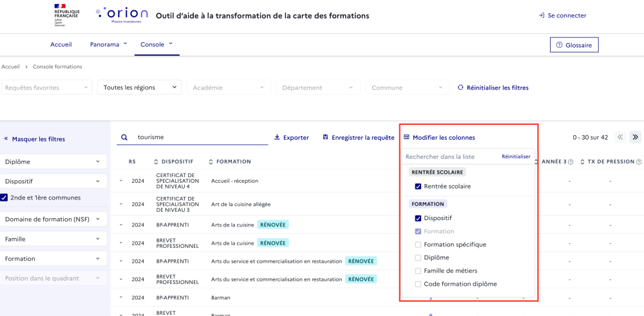Screen dimensions: 644x316
Task: Enable the Formation spécifique column
Action: click(x=418, y=245)
